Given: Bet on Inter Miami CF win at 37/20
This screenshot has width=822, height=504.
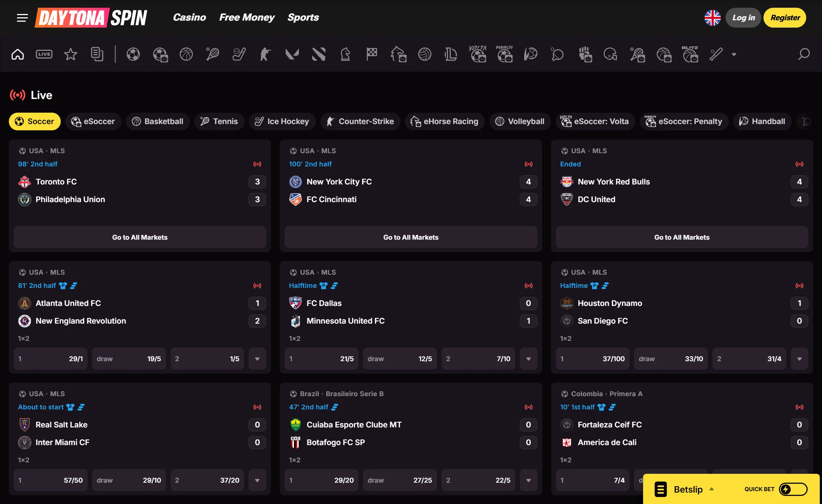Looking at the screenshot, I should pos(207,480).
